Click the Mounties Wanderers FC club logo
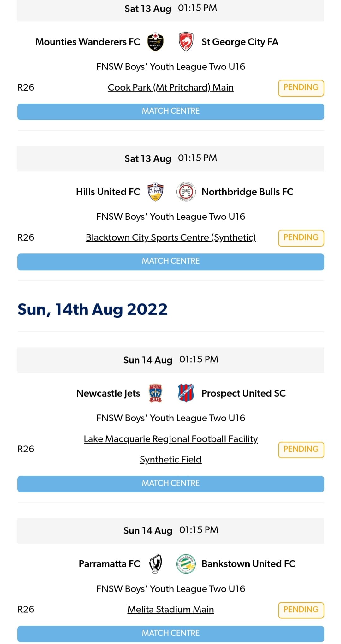 coord(156,42)
